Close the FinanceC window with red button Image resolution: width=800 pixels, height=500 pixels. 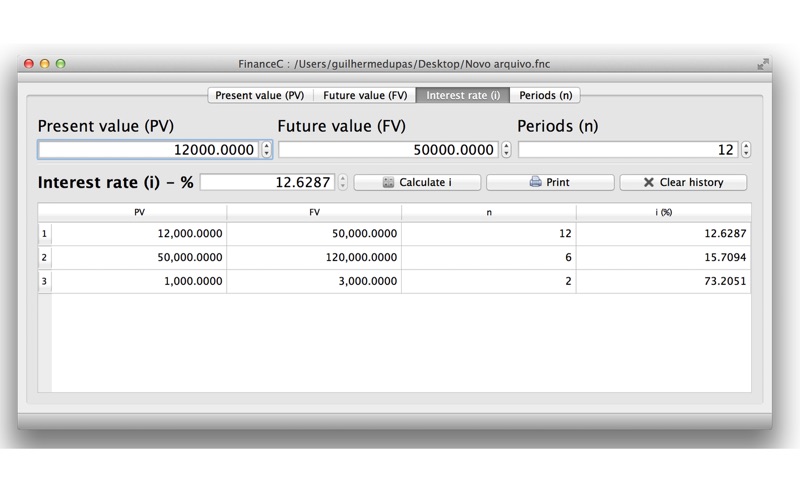pos(29,64)
